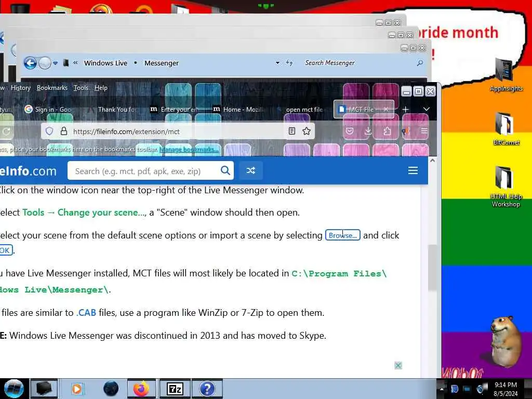This screenshot has width=532, height=399.
Task: Switch to the Enter your email tab
Action: tap(176, 109)
